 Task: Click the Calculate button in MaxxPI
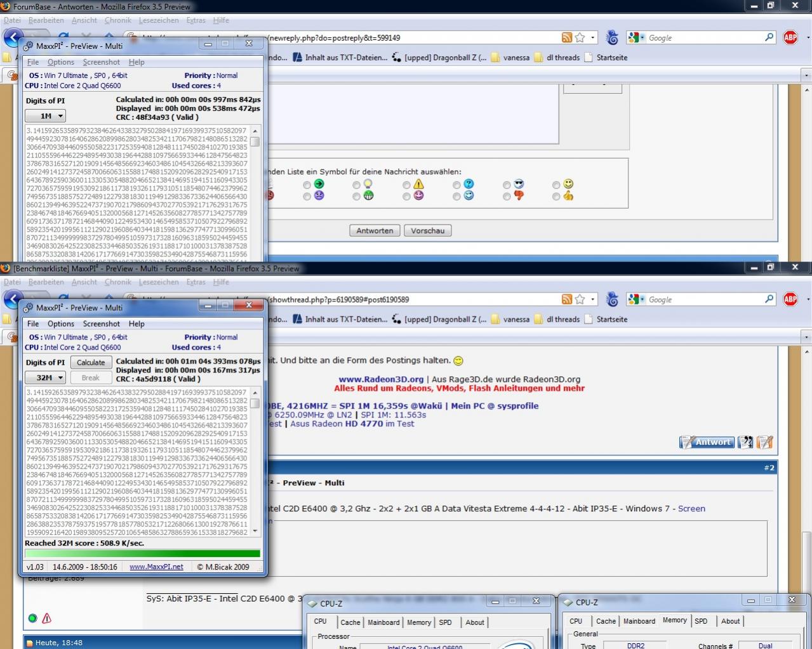[x=91, y=363]
